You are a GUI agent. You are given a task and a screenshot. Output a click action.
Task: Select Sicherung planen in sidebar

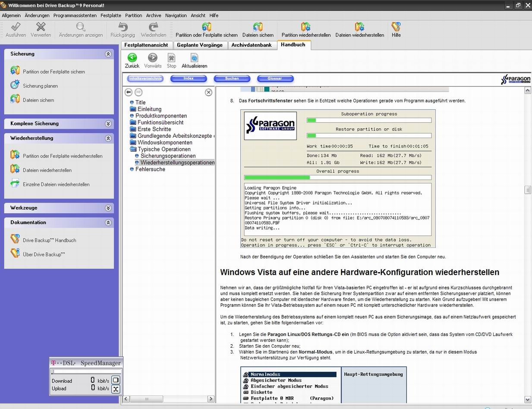tap(40, 86)
